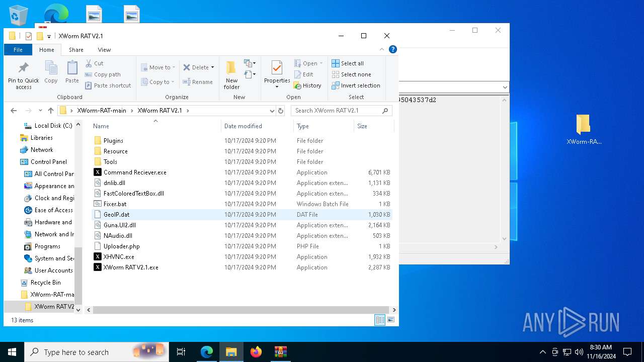Screen dimensions: 644x362
Task: Go up one folder level arrow
Action: tap(51, 111)
